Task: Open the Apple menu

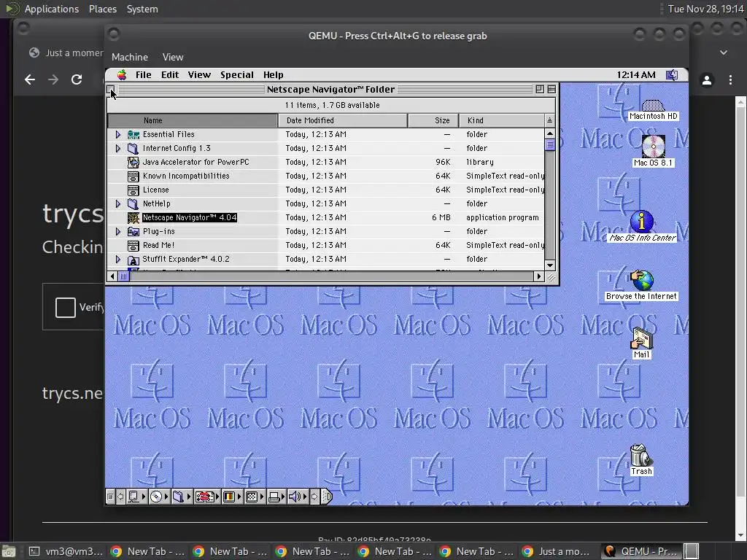Action: click(122, 75)
